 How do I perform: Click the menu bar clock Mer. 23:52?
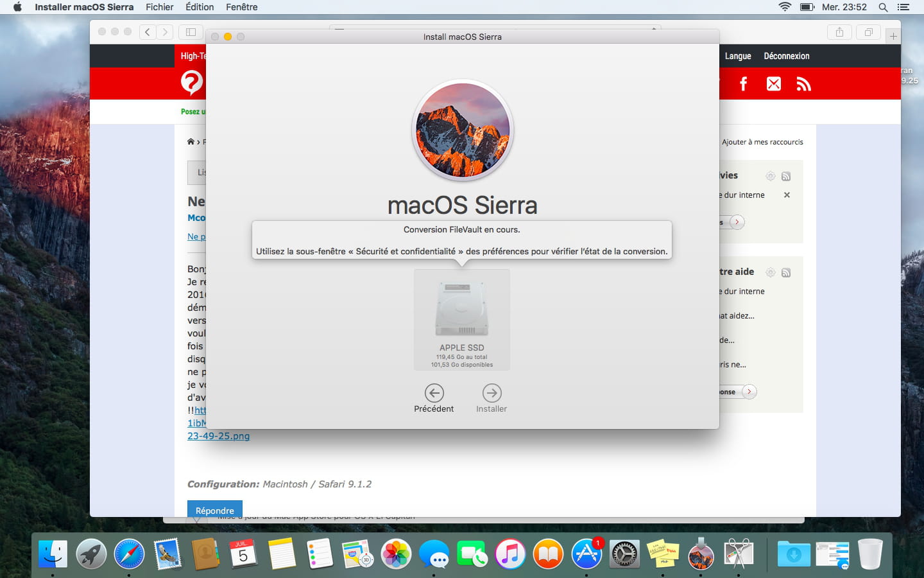(x=844, y=7)
